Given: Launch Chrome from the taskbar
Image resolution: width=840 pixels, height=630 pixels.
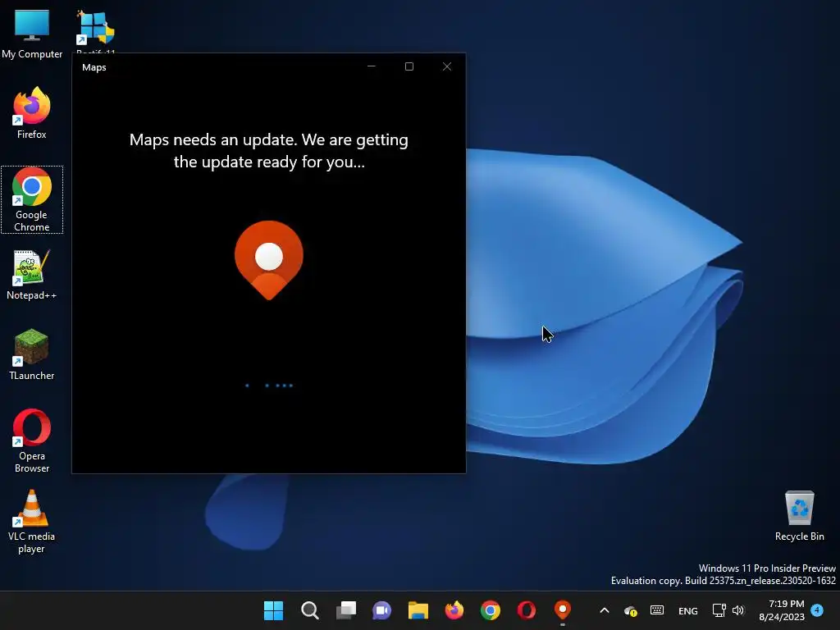Looking at the screenshot, I should [x=491, y=610].
